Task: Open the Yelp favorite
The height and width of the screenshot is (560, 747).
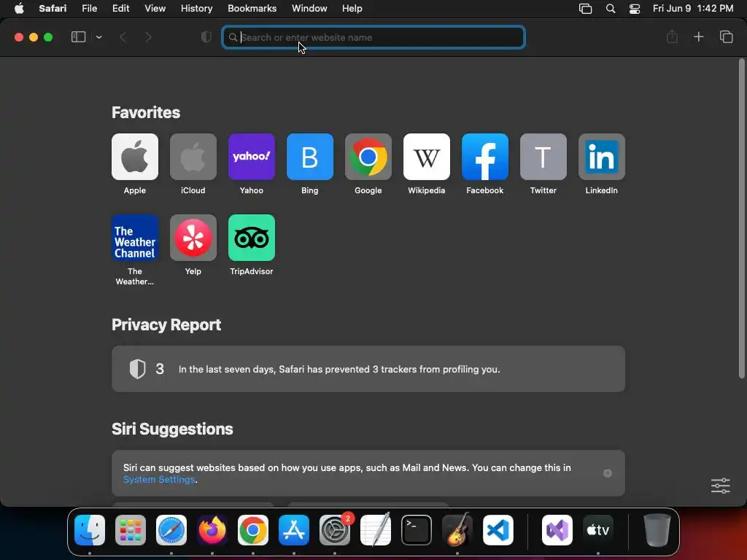Action: pos(193,238)
